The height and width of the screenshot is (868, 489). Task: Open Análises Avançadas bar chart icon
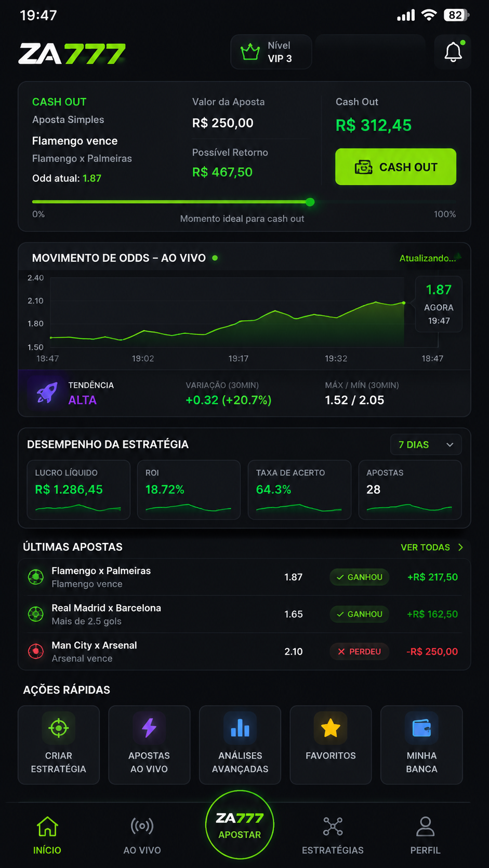click(240, 728)
